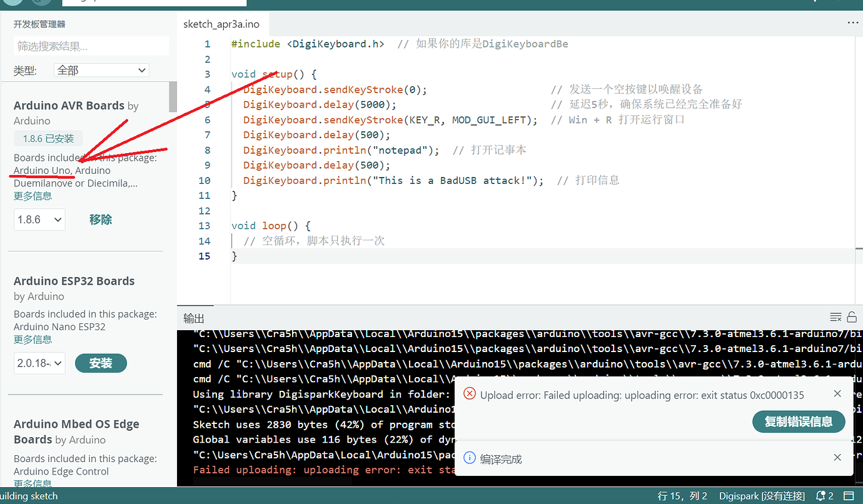Open 更多信息 link under Arduino AVR Boards
Screen dimensions: 863x504
(x=33, y=195)
